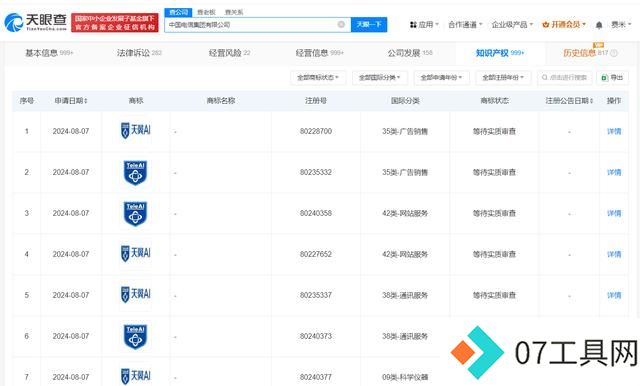Click the 商标名称 column header
640x386 pixels.
point(221,101)
